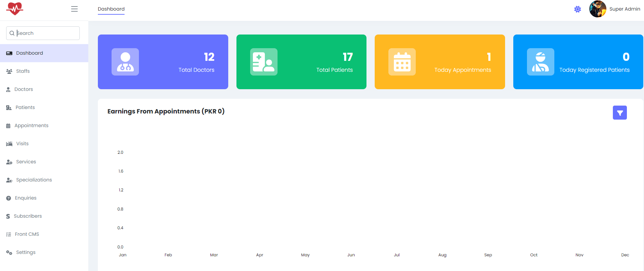Viewport: 644px width, 271px height.
Task: Click the Front CMS list icon
Action: tap(9, 234)
